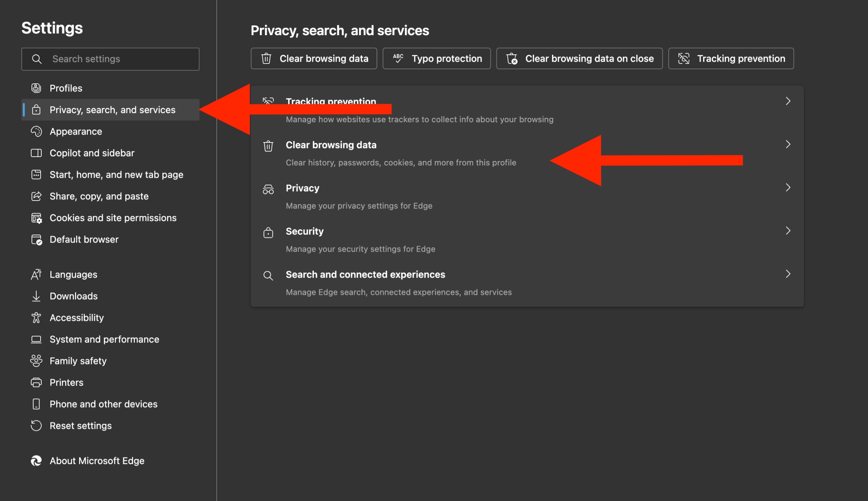Expand Search and connected experiences chevron
This screenshot has height=501, width=868.
[788, 274]
